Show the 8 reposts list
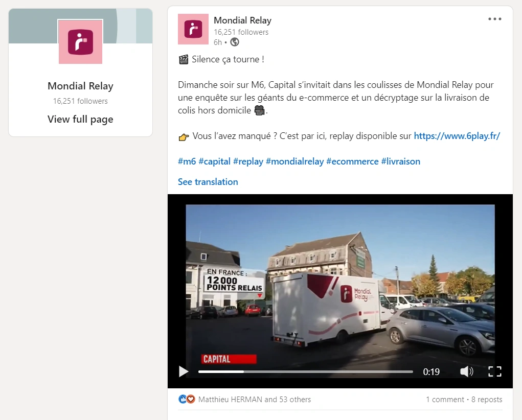522x420 pixels. (x=486, y=400)
